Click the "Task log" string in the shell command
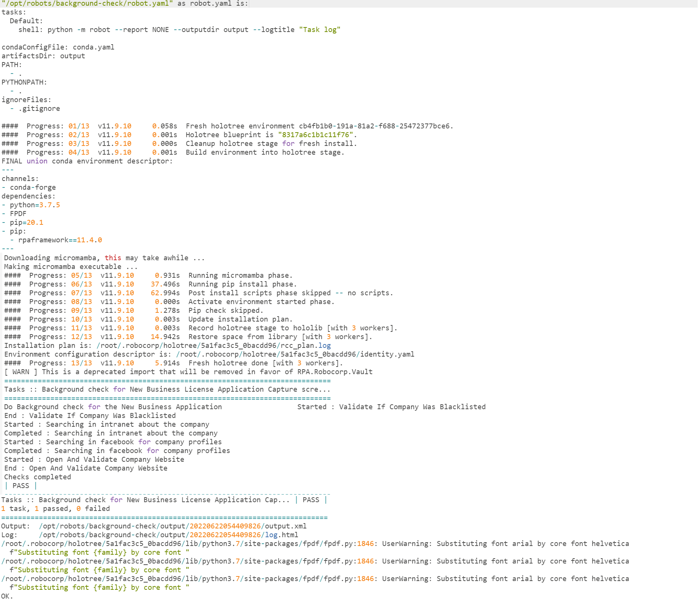Viewport: 700px width, 602px height. coord(320,30)
